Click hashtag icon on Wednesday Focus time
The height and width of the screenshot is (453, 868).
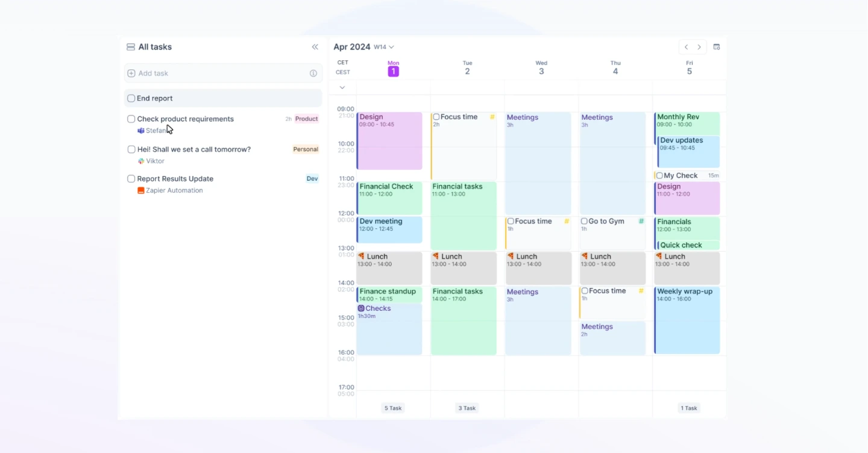[x=567, y=222]
